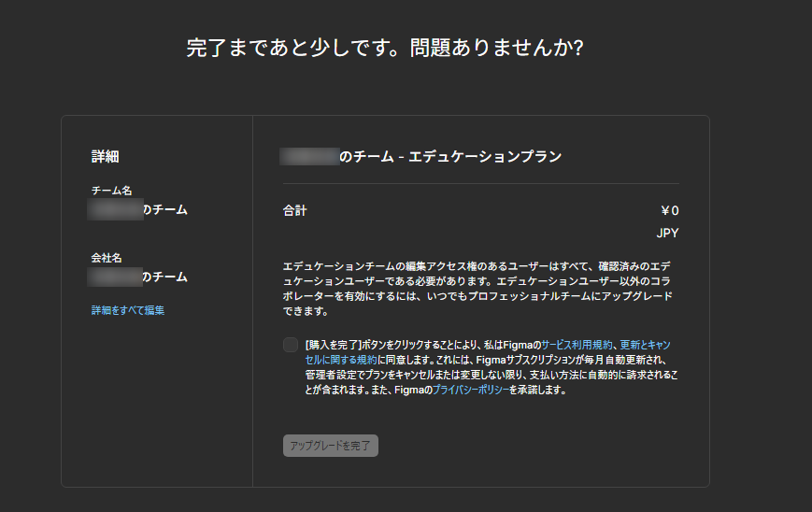The image size is (812, 512).
Task: Click the ¥0 total amount
Action: (x=669, y=211)
